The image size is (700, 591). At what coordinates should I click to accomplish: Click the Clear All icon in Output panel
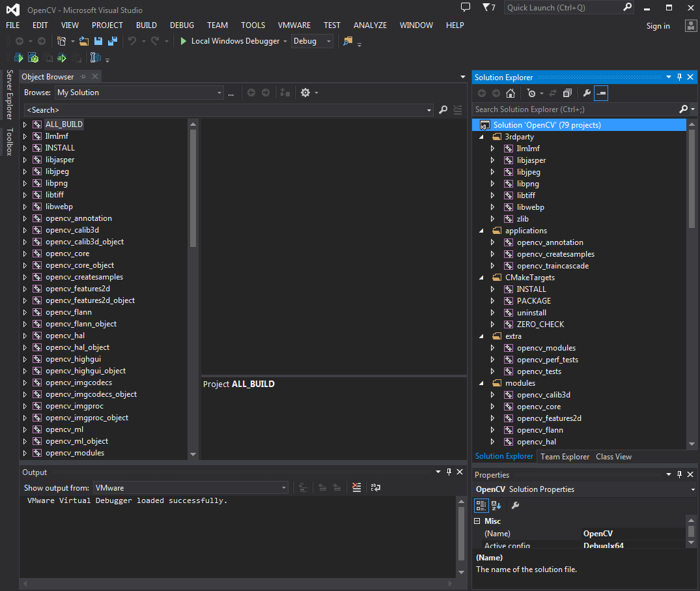pyautogui.click(x=356, y=487)
